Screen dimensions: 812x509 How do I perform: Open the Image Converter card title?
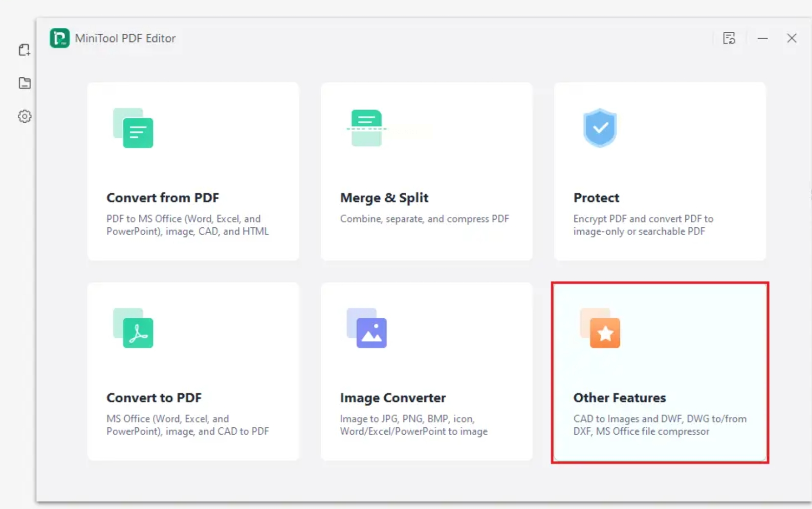click(x=393, y=398)
